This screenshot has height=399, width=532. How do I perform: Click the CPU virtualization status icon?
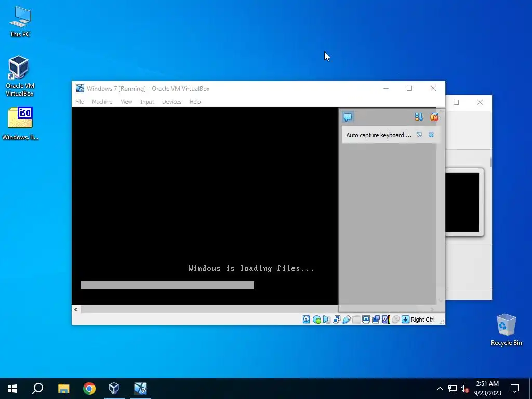pyautogui.click(x=386, y=320)
